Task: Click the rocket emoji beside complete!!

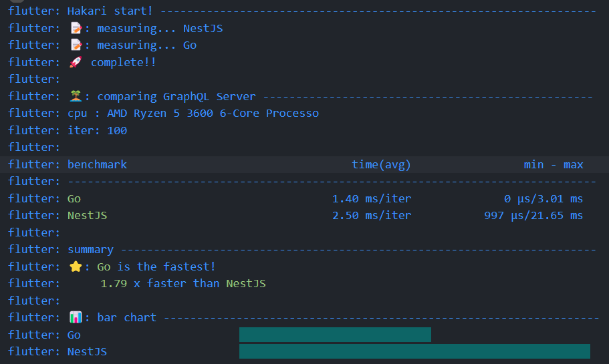Action: [x=76, y=62]
